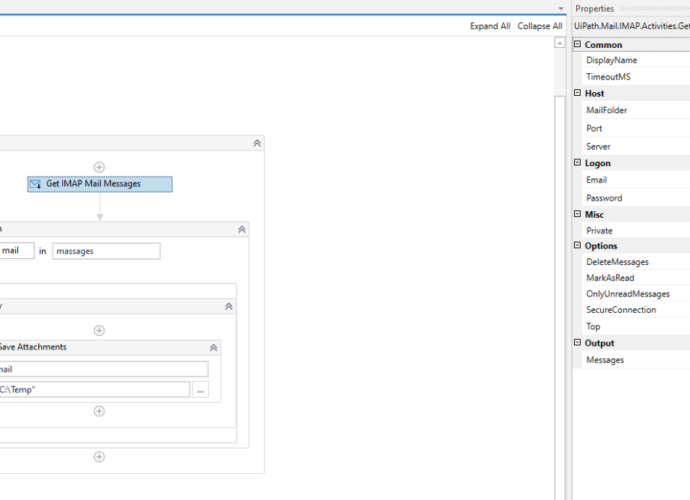Click the designer's vertical scrollbar
The height and width of the screenshot is (500, 690).
560,250
